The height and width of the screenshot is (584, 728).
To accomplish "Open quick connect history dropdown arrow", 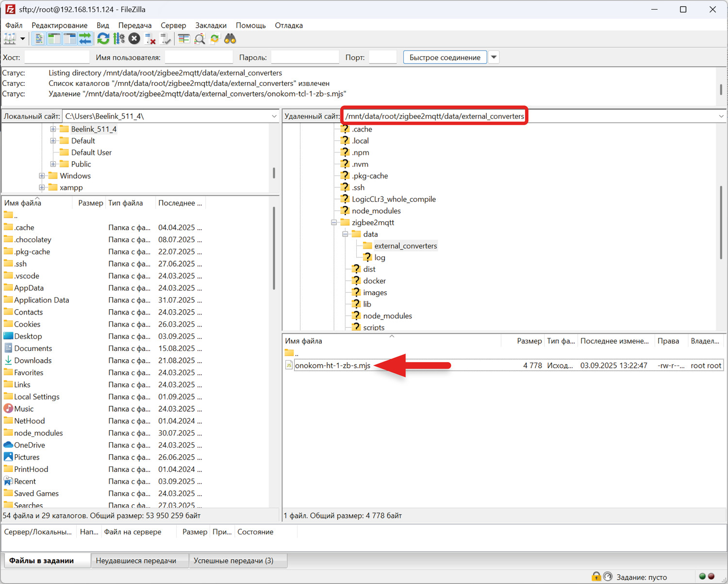I will pyautogui.click(x=494, y=57).
